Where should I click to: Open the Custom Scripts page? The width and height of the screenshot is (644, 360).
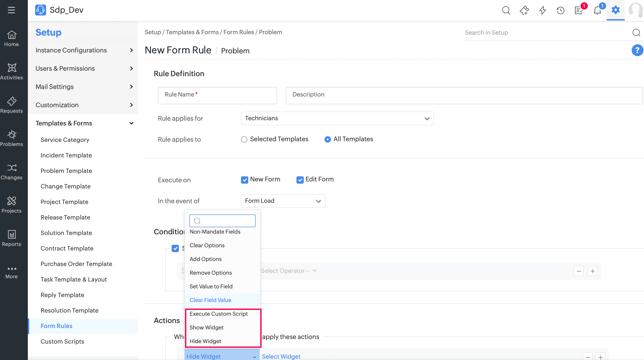62,342
